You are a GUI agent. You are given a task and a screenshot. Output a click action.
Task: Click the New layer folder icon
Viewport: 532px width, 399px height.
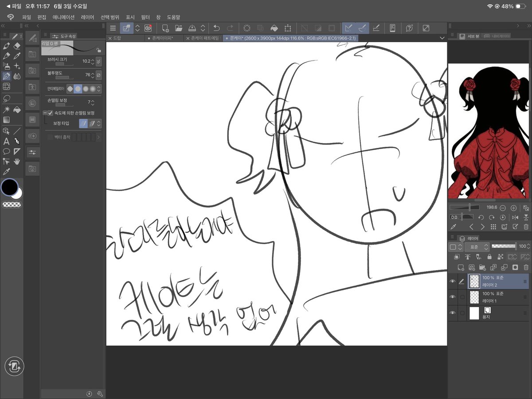(482, 267)
